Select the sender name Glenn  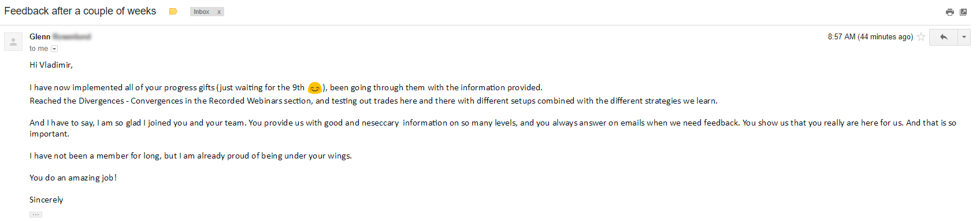coord(40,36)
